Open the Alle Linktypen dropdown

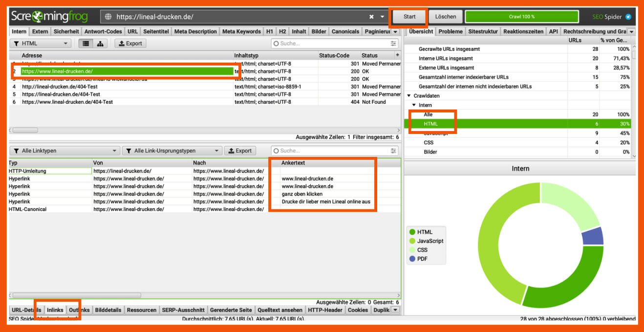(64, 151)
